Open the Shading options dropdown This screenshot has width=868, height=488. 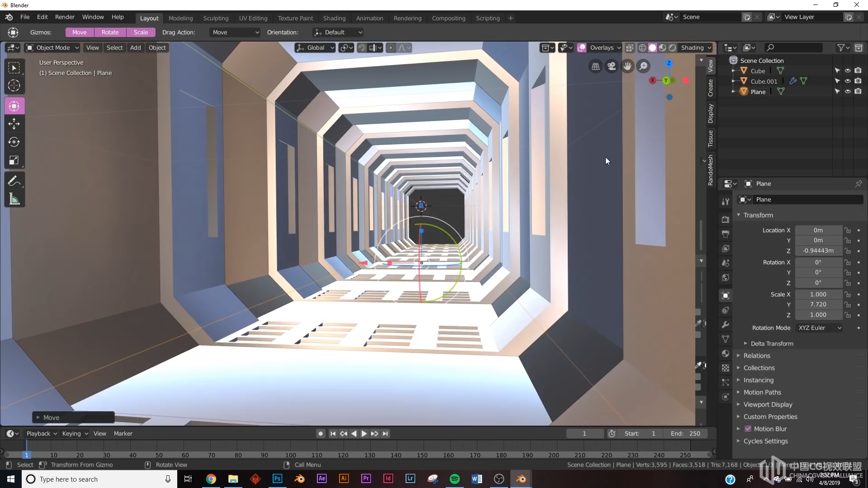[696, 47]
